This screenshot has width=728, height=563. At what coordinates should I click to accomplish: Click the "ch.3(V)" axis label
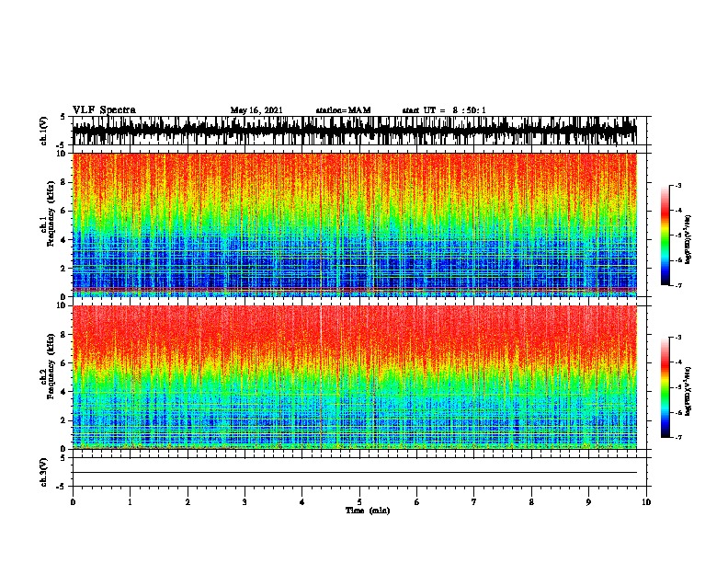(44, 472)
